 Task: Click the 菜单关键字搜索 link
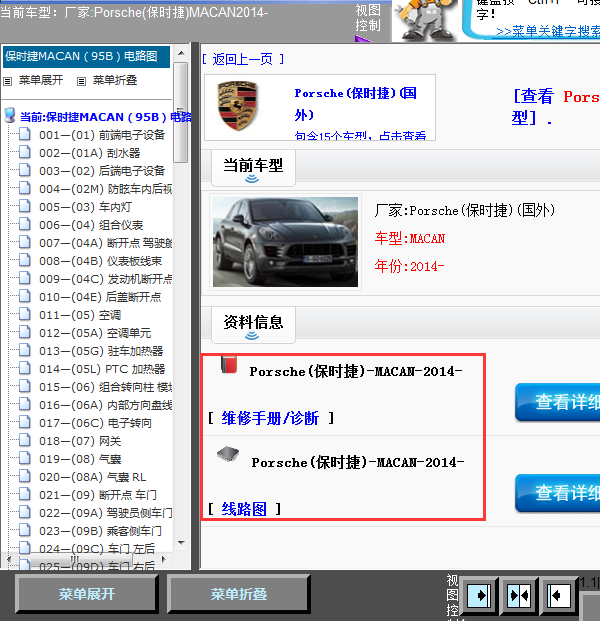tap(548, 32)
